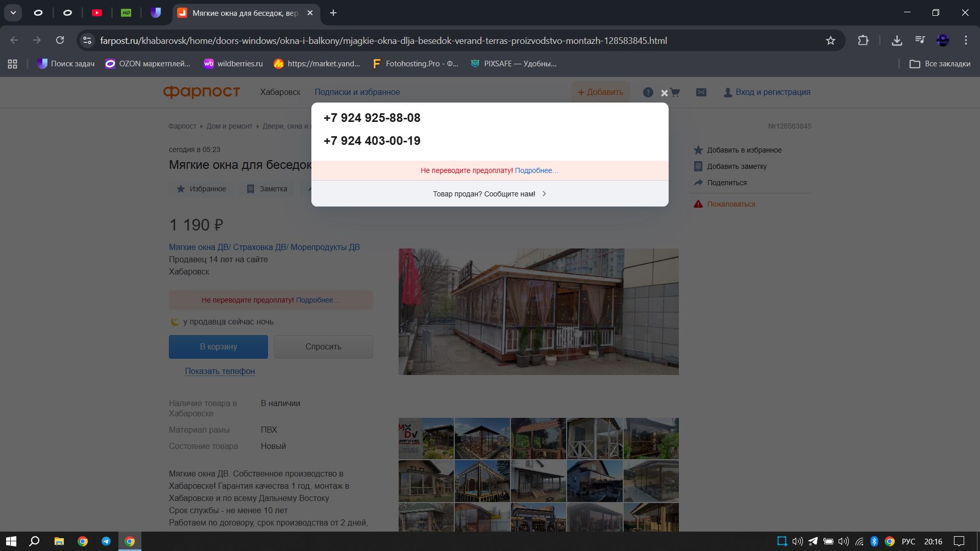This screenshot has width=980, height=551.
Task: Open the main gazebo photo
Action: point(538,312)
